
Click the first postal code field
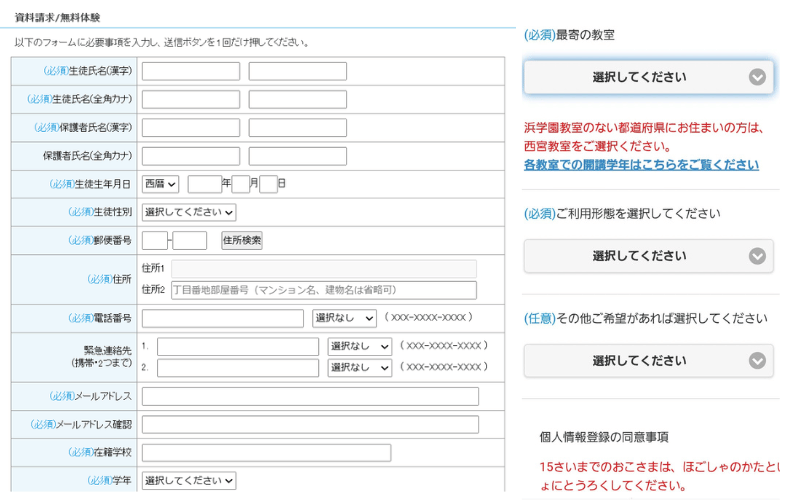point(155,240)
